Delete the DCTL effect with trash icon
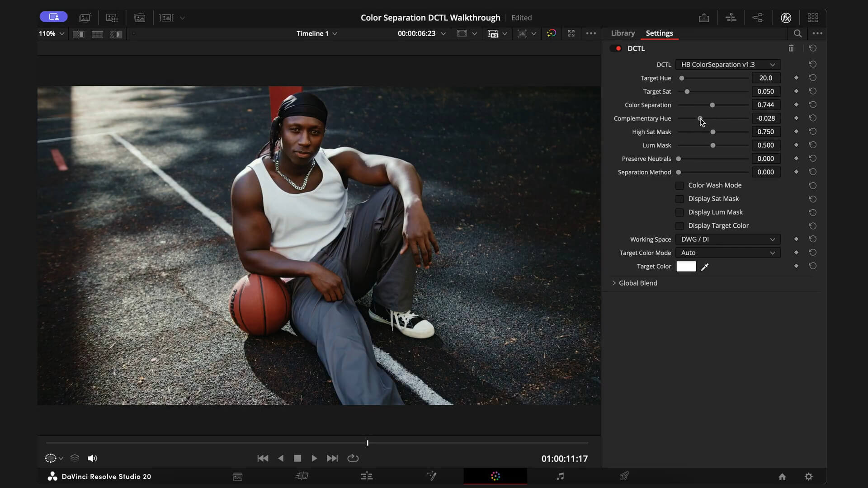868x488 pixels. (791, 48)
